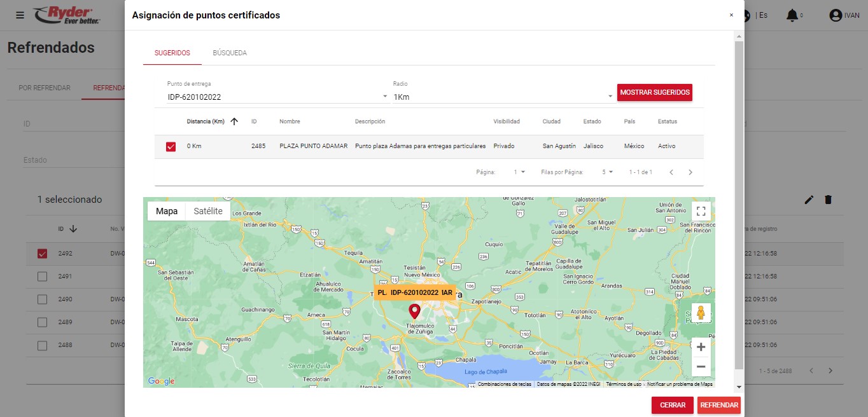This screenshot has height=417, width=868.
Task: Switch to the BÚSQUEDA tab
Action: pyautogui.click(x=230, y=53)
